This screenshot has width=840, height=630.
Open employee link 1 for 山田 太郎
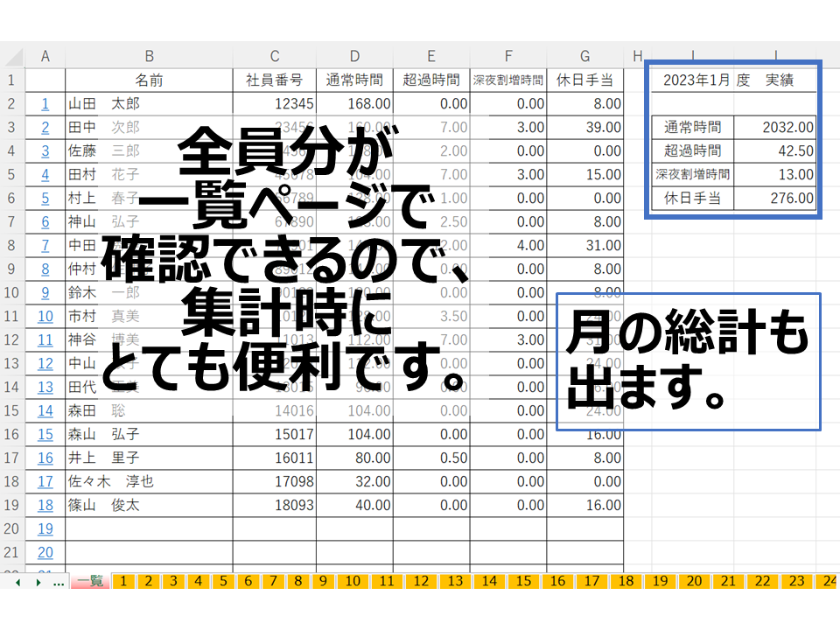pyautogui.click(x=45, y=104)
